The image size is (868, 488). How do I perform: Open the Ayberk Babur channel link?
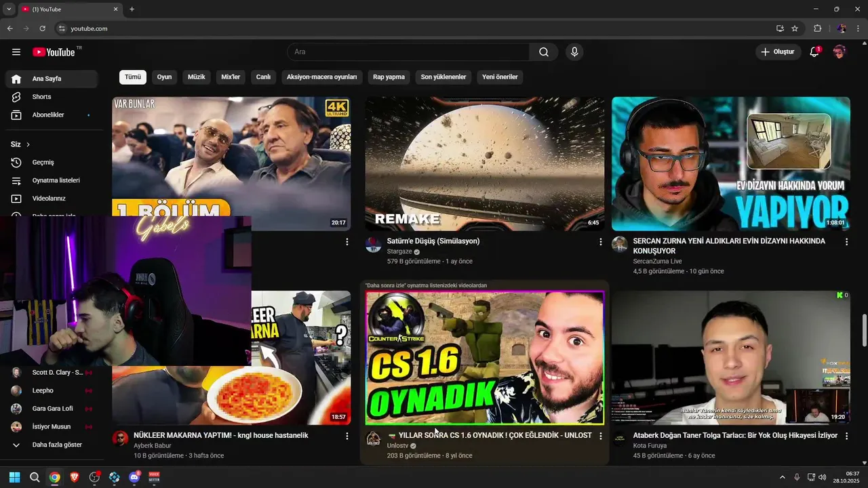click(x=153, y=446)
